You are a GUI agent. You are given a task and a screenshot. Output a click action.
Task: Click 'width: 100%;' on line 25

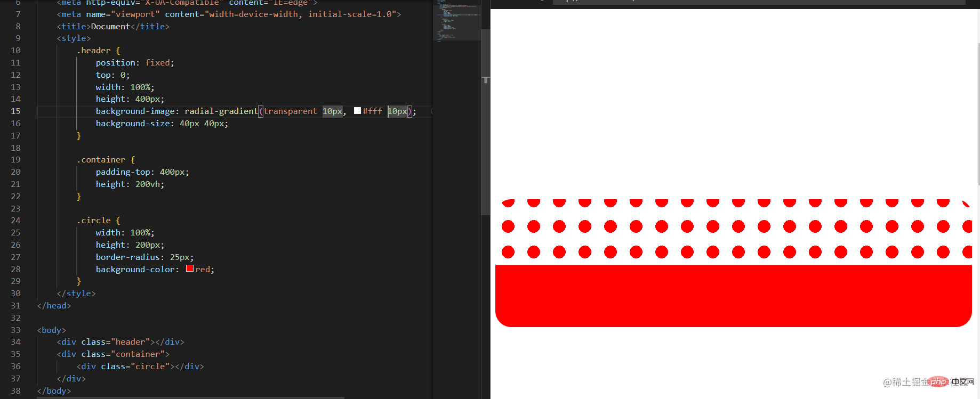point(125,233)
